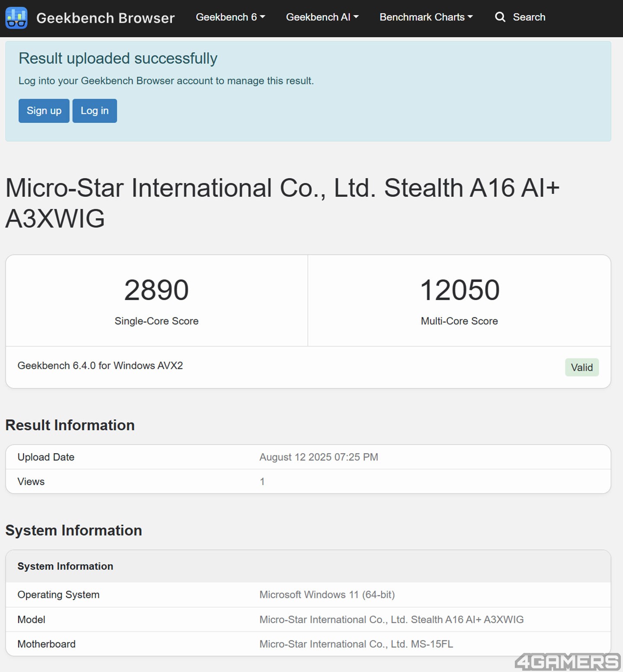
Task: Click the Upload Date row label
Action: 46,457
